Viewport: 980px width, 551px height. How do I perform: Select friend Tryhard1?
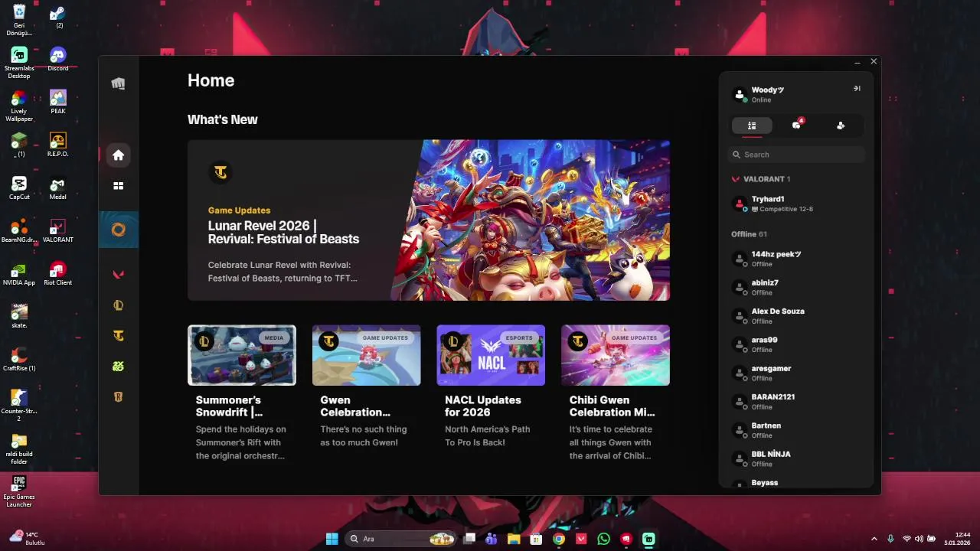[796, 204]
